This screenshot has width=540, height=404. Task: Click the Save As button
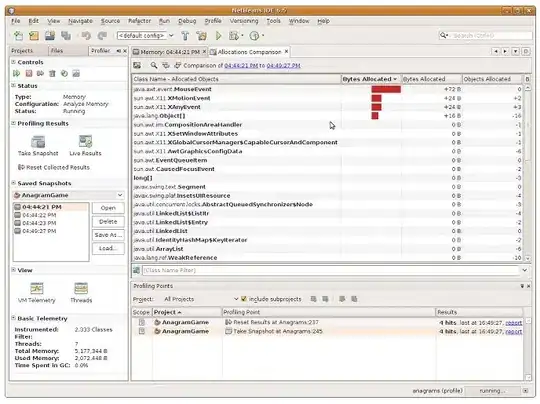(x=108, y=235)
